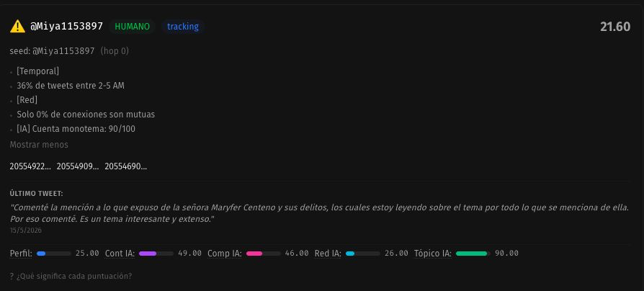Click the yellow warning triangle icon

pos(17,26)
